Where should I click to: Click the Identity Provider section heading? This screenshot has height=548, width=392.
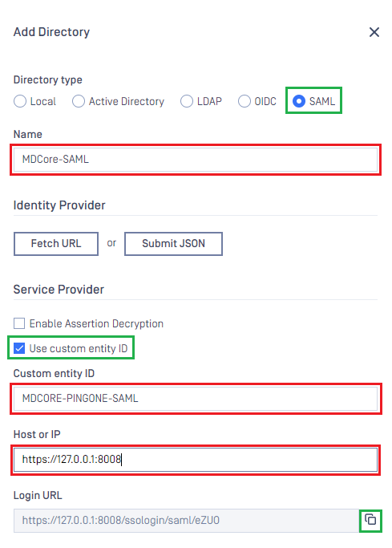click(59, 205)
